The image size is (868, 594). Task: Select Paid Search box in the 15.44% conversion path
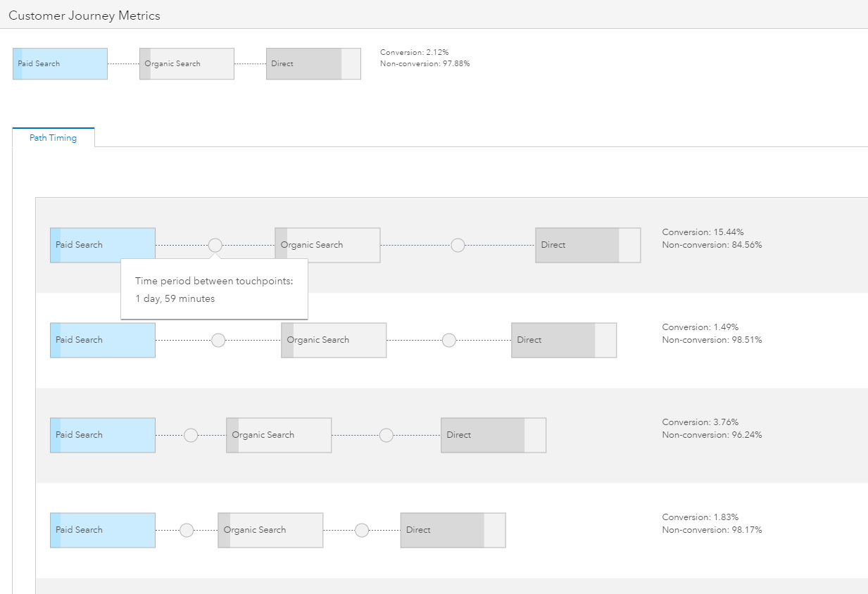point(103,245)
